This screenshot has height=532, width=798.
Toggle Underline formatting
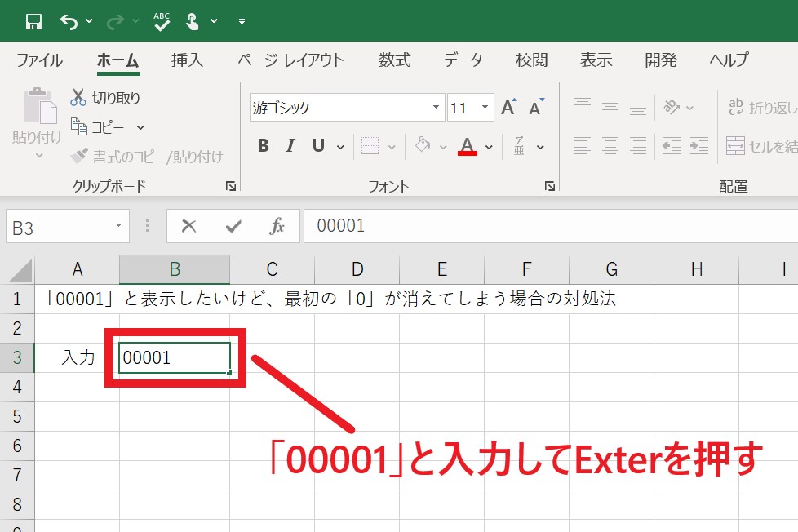click(x=318, y=146)
